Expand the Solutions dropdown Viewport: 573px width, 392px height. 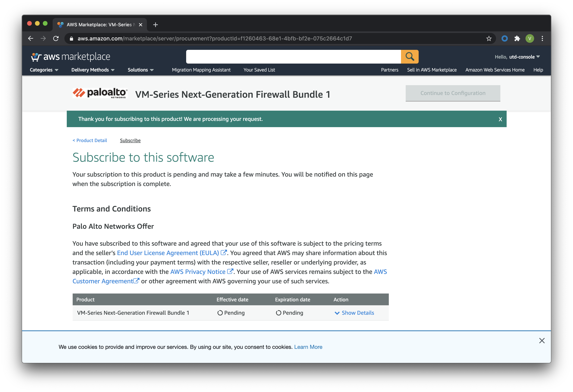(x=141, y=70)
